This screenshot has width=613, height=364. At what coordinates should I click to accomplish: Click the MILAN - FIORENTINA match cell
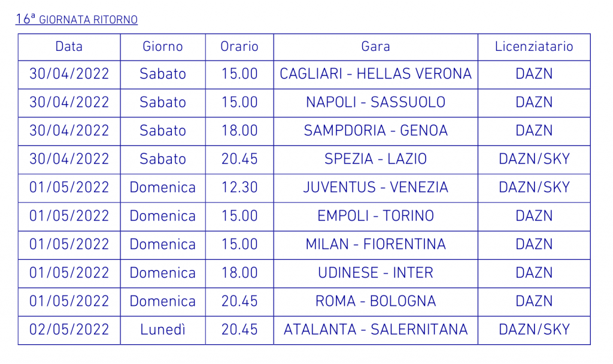[376, 245]
